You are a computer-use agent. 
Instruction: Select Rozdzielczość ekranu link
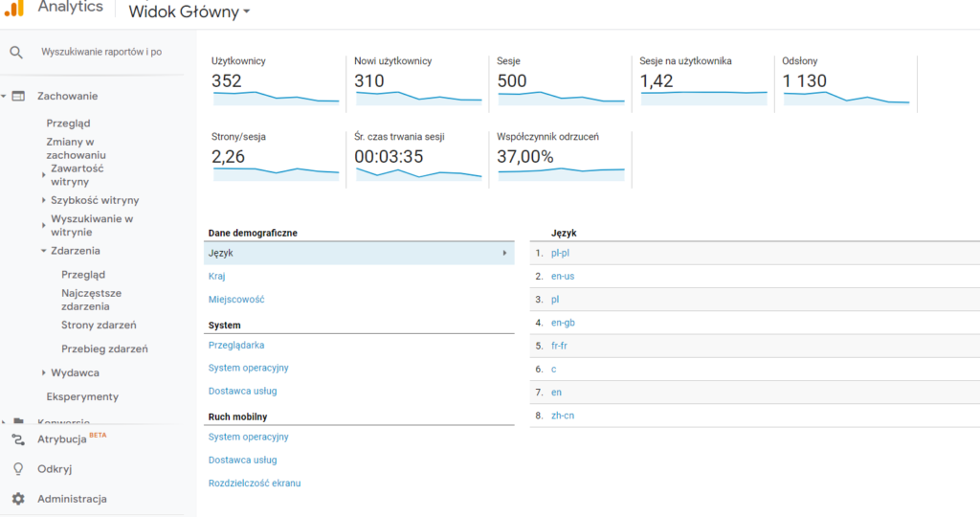point(255,483)
